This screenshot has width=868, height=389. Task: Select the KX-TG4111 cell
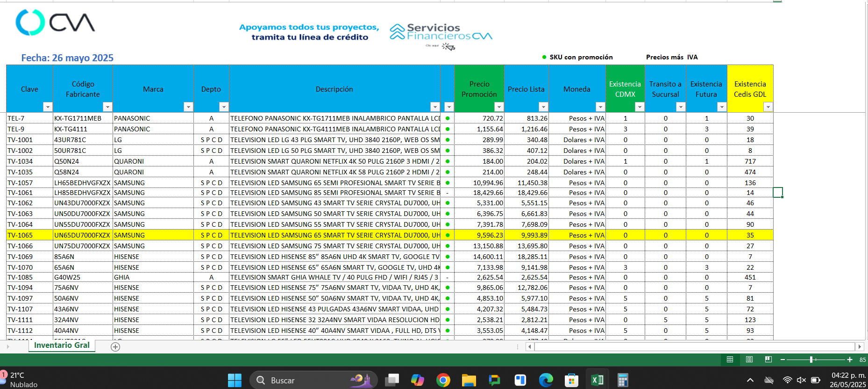pos(83,129)
